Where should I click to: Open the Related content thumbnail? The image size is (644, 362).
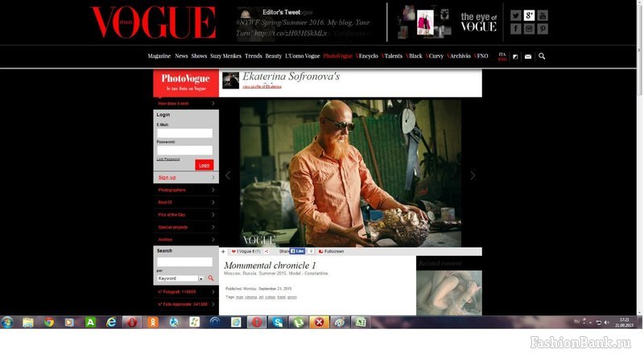(x=449, y=293)
